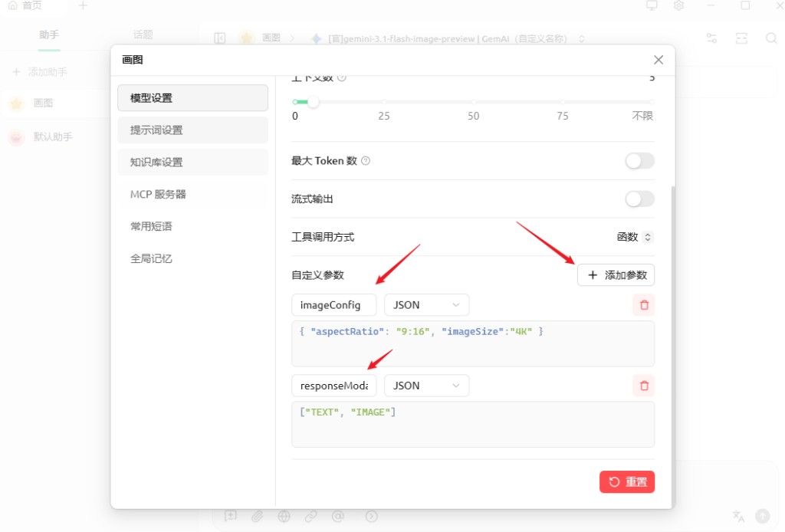Open the JSON type dropdown for responseModalities
Viewport: 785px width, 532px height.
coord(426,385)
